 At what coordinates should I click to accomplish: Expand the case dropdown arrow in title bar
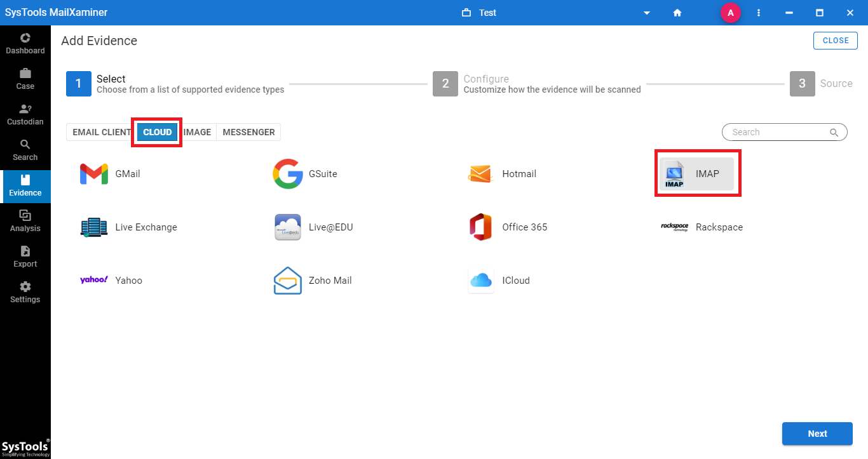647,13
